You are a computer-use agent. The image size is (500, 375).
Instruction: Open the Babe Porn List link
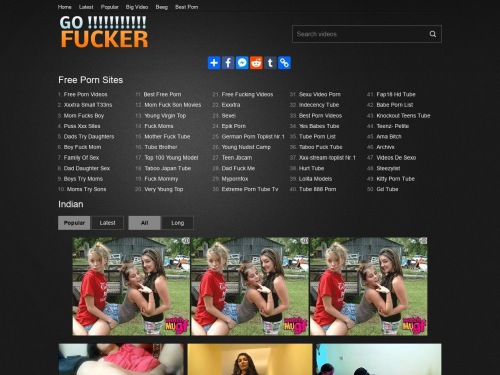[395, 105]
